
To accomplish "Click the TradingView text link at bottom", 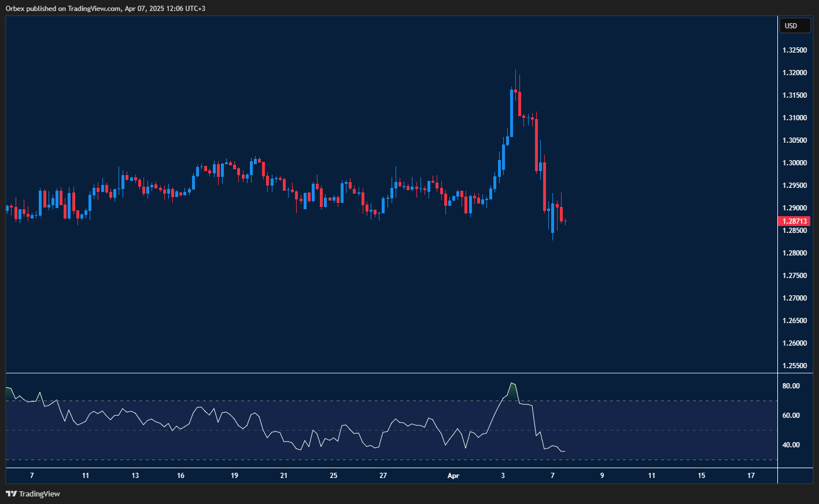I will point(39,494).
